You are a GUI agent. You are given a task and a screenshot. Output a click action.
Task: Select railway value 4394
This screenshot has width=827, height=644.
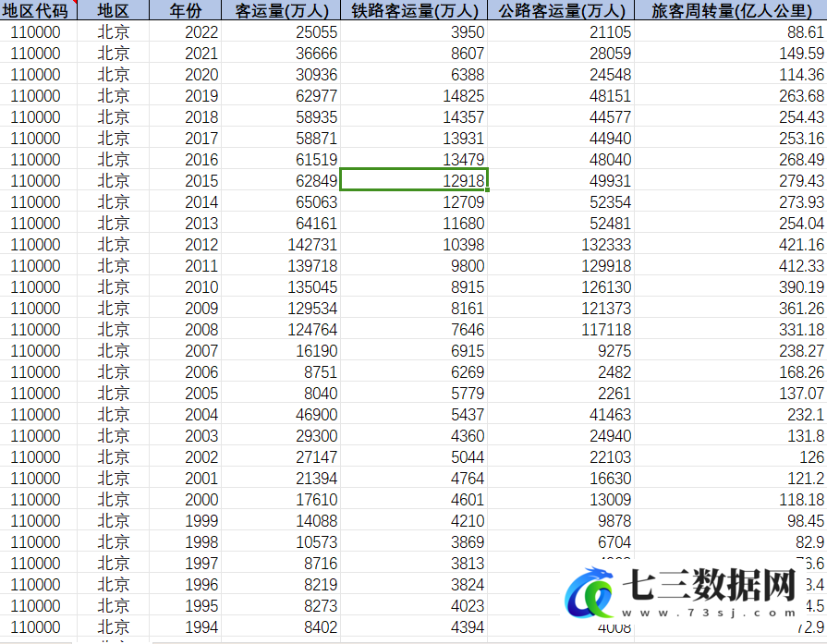pos(414,626)
